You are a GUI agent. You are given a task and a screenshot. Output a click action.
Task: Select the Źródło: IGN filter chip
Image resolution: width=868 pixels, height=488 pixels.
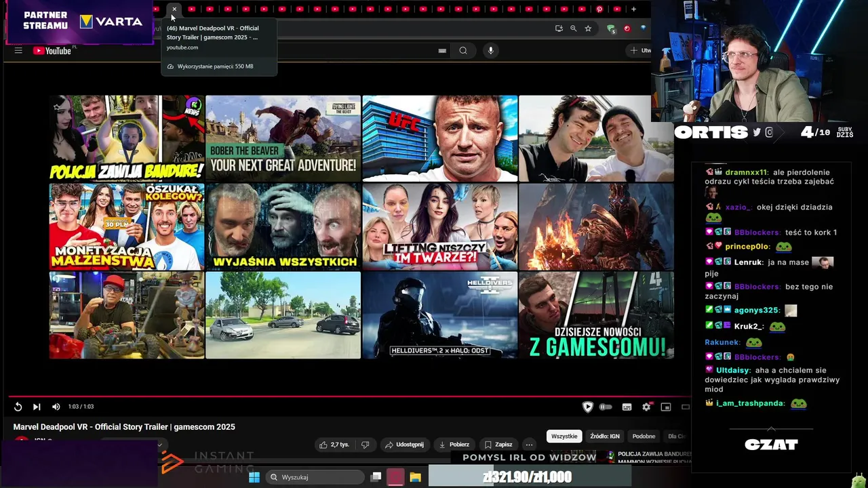605,436
